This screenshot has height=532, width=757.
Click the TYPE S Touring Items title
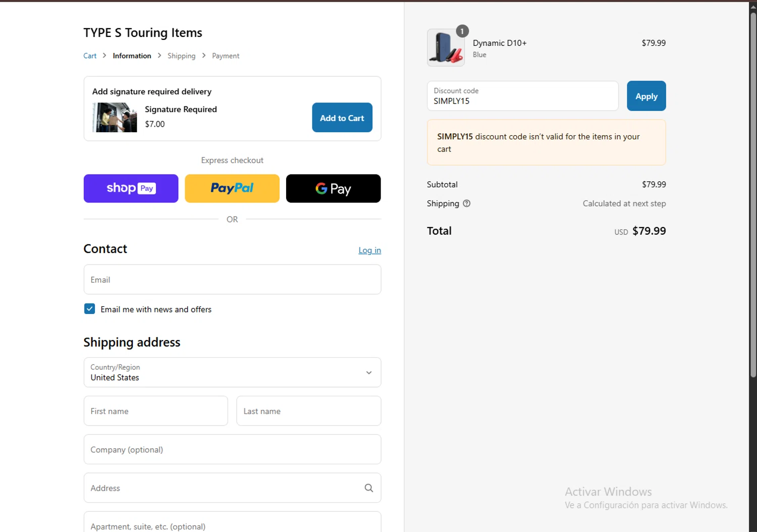[143, 33]
